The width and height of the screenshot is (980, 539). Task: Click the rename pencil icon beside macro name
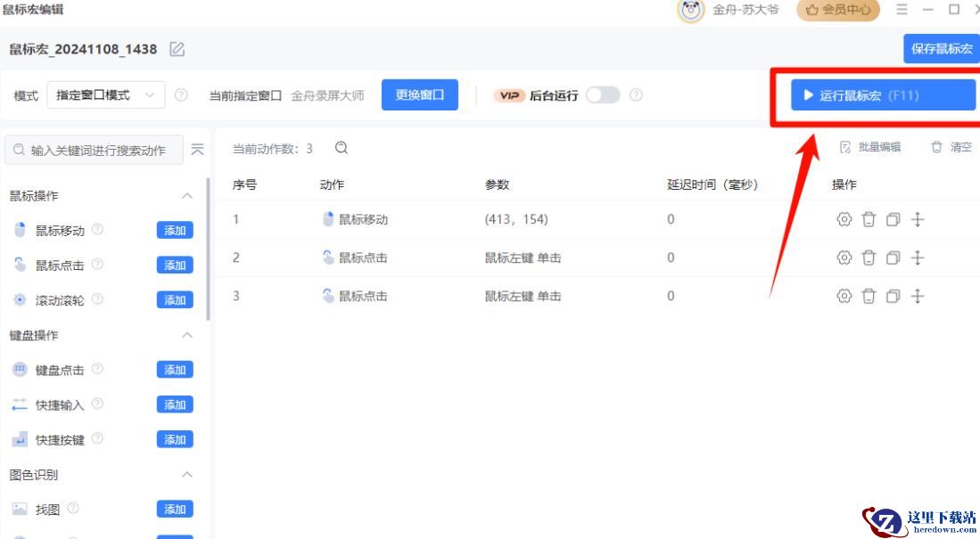click(x=177, y=49)
